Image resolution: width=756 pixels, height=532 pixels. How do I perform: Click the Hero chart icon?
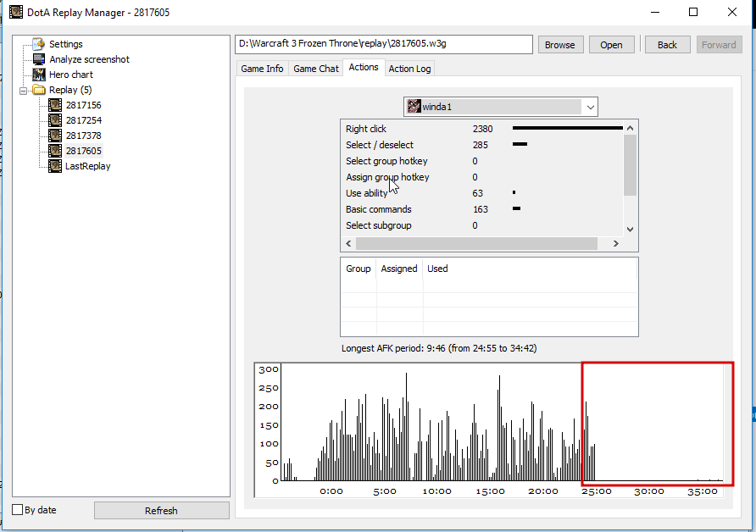pyautogui.click(x=39, y=75)
